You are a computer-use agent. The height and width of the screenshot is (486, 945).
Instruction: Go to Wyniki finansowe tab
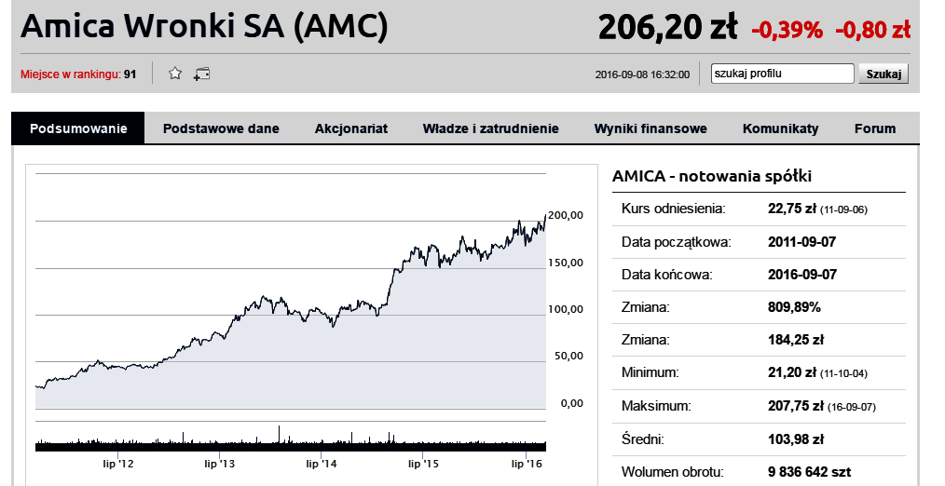[x=650, y=128]
